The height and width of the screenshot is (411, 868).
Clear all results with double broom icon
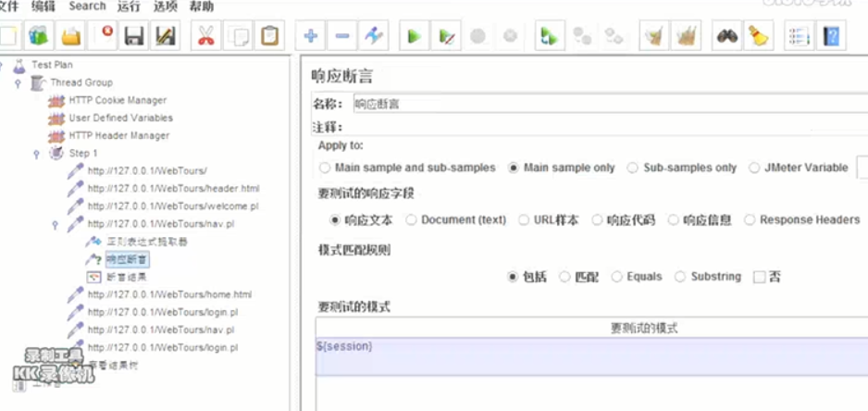point(686,36)
